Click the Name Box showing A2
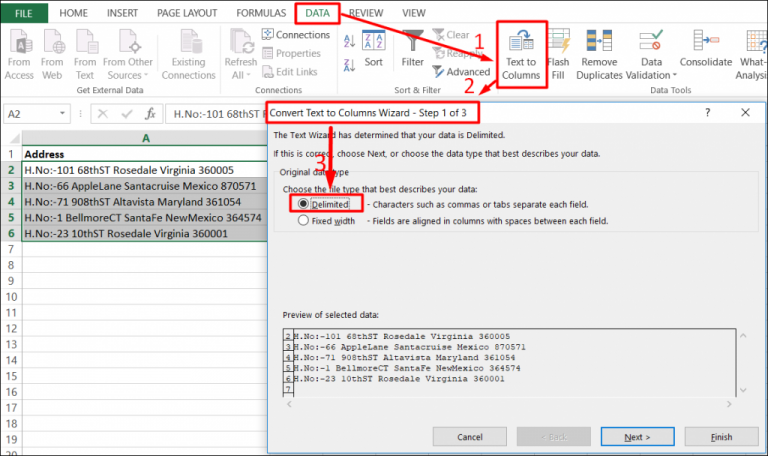Screen dimensions: 768x456 30,114
